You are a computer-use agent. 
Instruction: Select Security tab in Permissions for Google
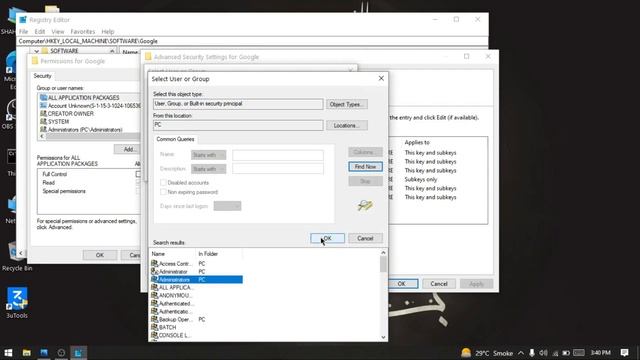coord(42,76)
